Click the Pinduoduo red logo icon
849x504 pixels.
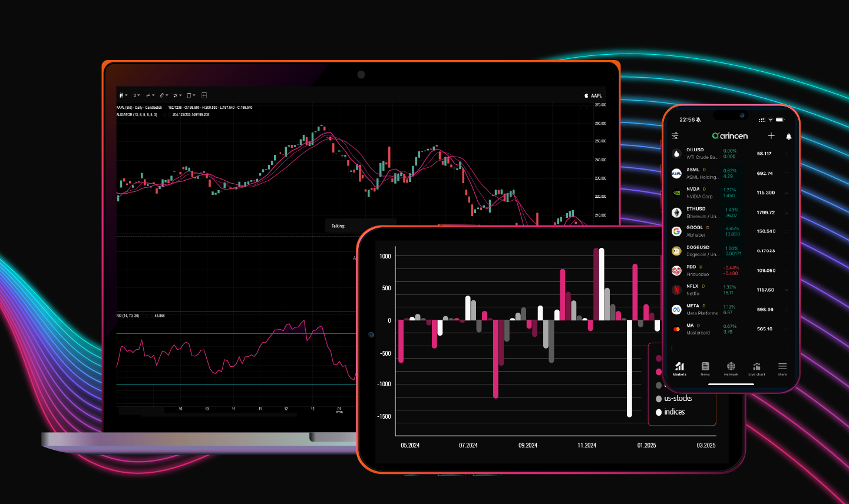point(676,270)
